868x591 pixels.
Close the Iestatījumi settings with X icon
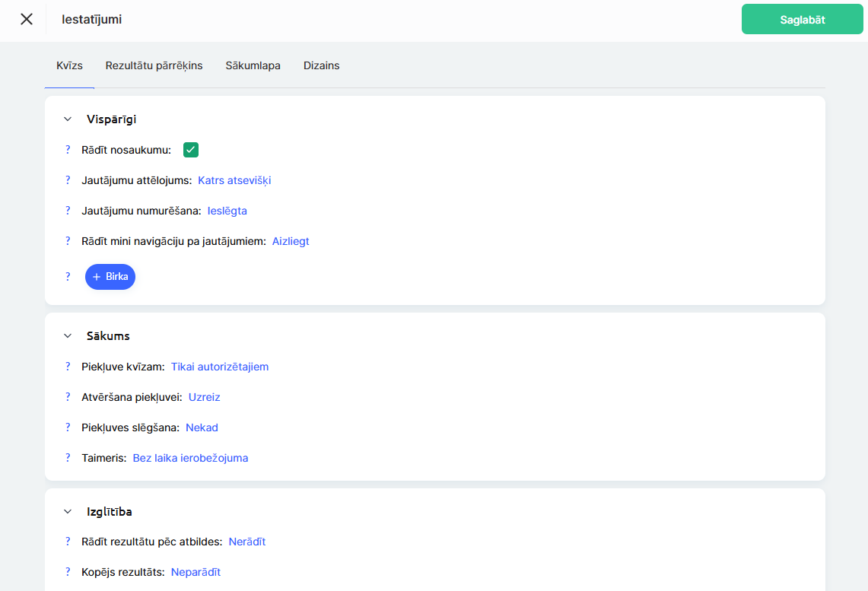pyautogui.click(x=27, y=19)
